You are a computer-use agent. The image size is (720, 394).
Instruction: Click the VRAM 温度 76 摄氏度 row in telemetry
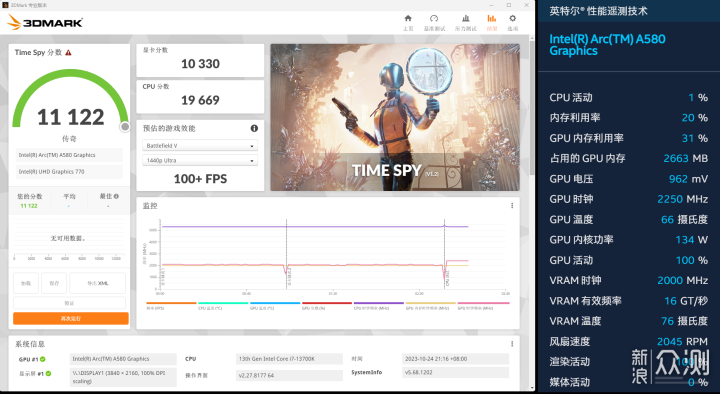[x=628, y=321]
